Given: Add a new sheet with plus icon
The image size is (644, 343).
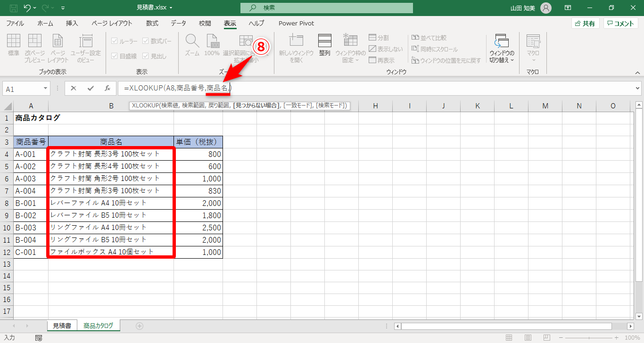Looking at the screenshot, I should tap(139, 326).
